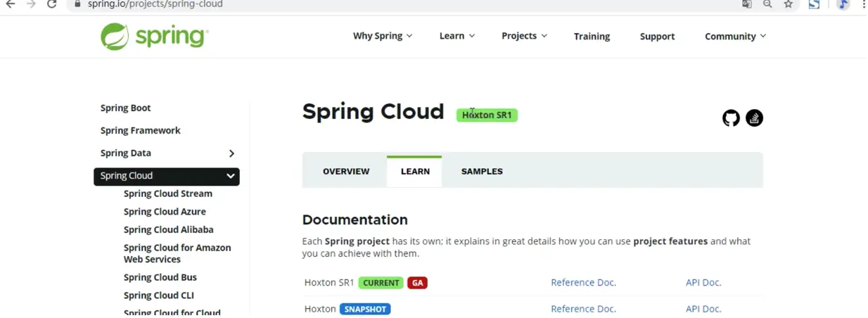Expand Spring Data with its chevron arrow
The image size is (868, 318).
tap(231, 153)
